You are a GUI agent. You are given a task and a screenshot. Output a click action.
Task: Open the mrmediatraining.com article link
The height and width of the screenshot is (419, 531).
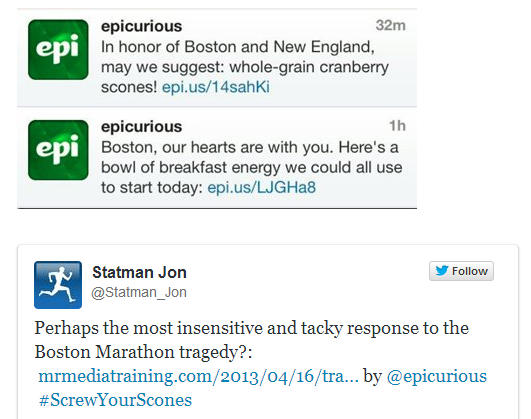[x=198, y=376]
